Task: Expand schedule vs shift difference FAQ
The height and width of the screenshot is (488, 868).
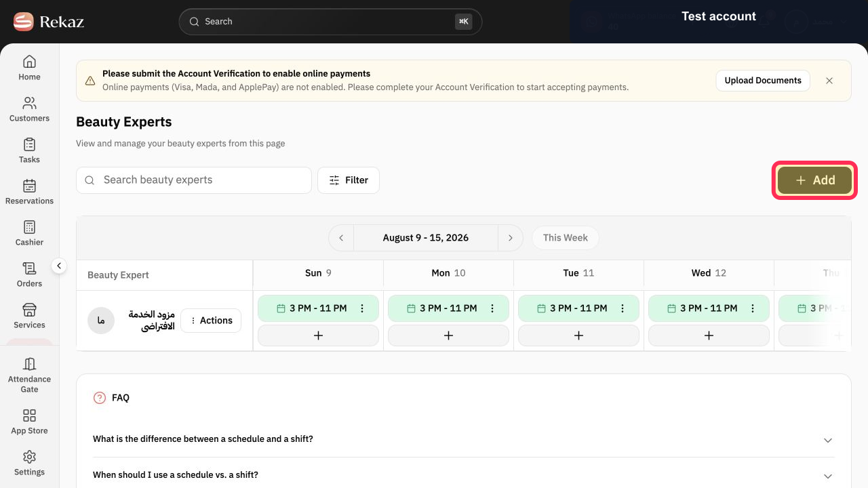Action: tap(464, 439)
